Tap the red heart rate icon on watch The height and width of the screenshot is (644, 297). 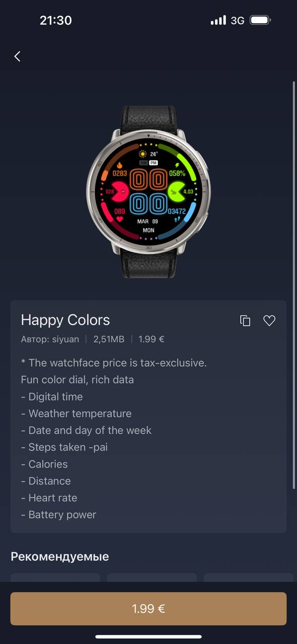pyautogui.click(x=119, y=219)
